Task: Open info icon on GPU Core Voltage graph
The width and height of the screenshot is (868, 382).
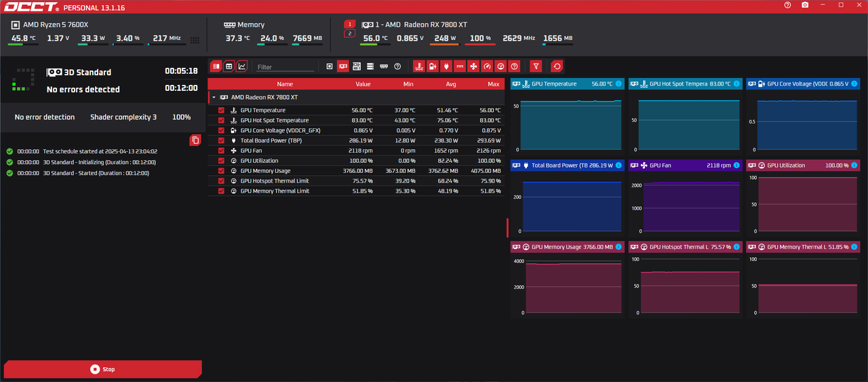Action: [854, 84]
